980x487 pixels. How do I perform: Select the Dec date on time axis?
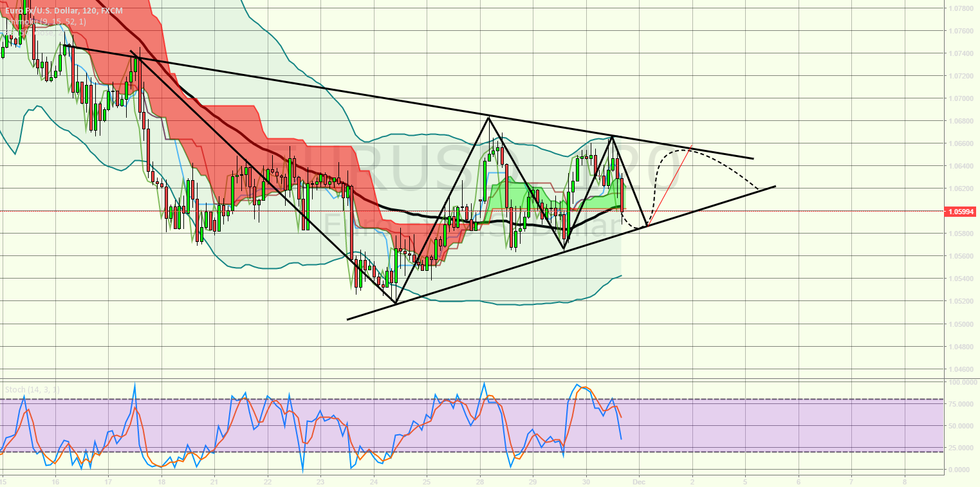(x=638, y=481)
